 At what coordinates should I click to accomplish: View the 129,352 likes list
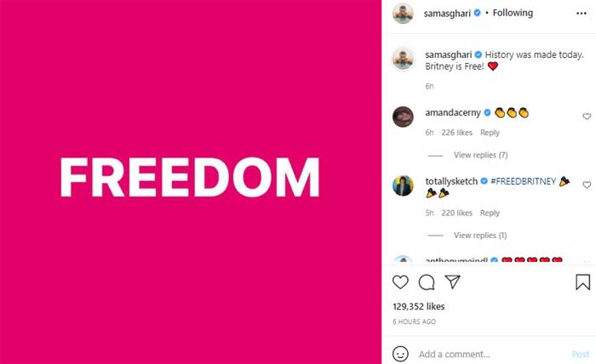point(419,306)
